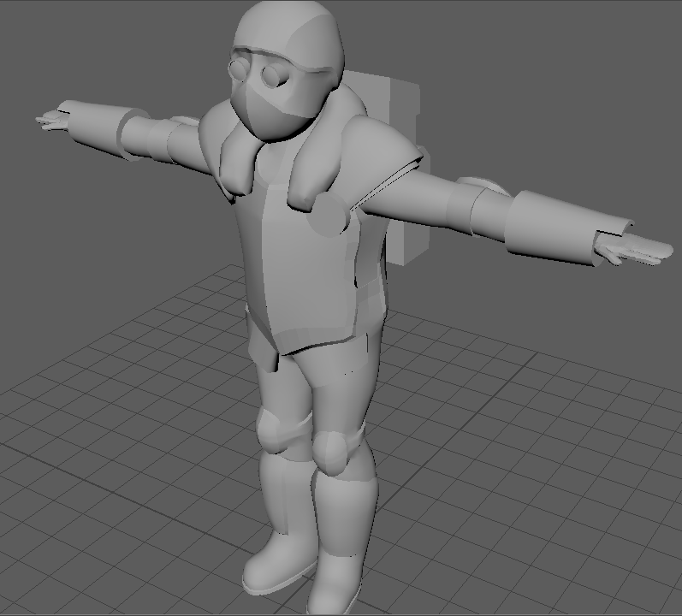Select the knee pad on the rear leg

click(x=270, y=431)
